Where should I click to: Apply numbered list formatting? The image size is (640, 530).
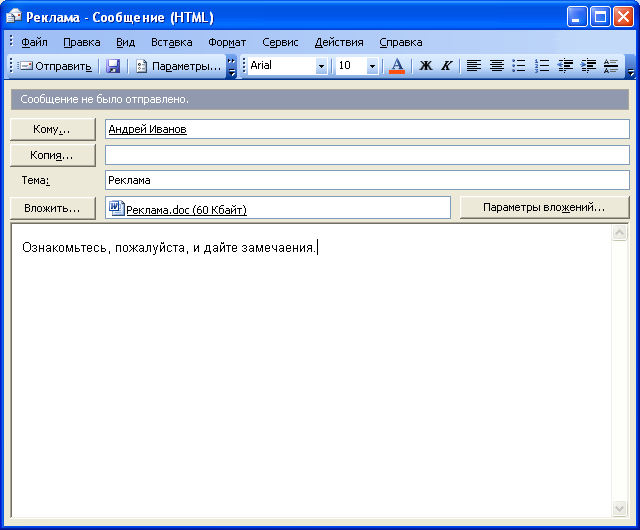(x=542, y=66)
